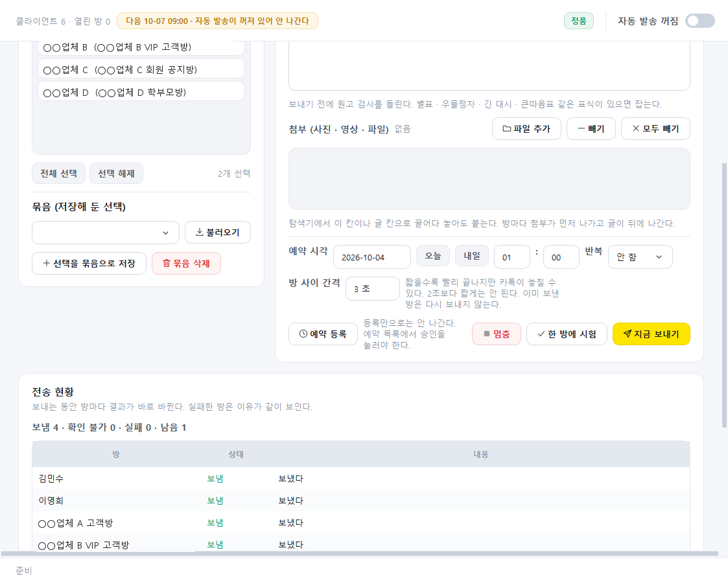The width and height of the screenshot is (728, 583).
Task: Click the 2개 선택 count label
Action: [234, 174]
